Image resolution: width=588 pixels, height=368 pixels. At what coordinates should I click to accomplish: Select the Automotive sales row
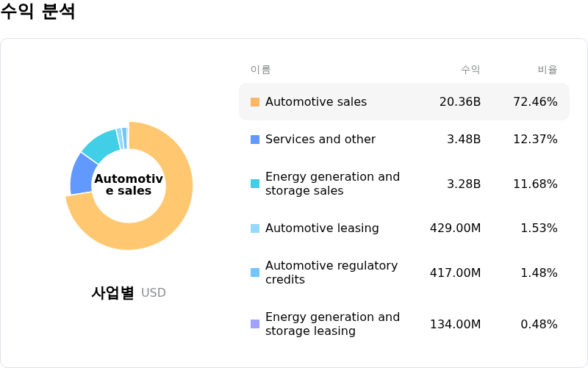coord(404,101)
